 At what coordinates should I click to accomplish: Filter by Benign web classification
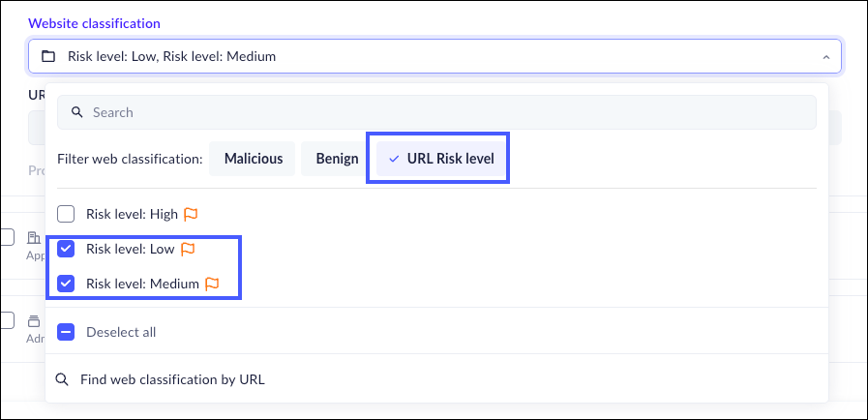click(337, 159)
